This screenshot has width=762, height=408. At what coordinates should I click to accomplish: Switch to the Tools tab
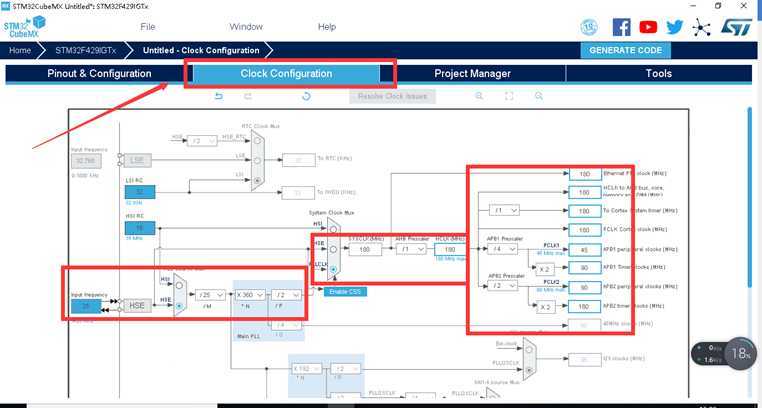(x=659, y=73)
